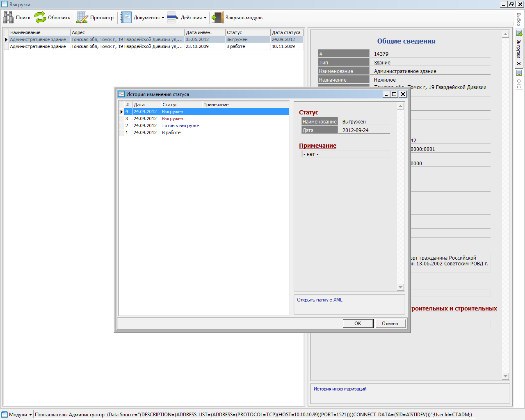
Task: Click the Выгрузка icon in right sidebar
Action: pyautogui.click(x=519, y=34)
